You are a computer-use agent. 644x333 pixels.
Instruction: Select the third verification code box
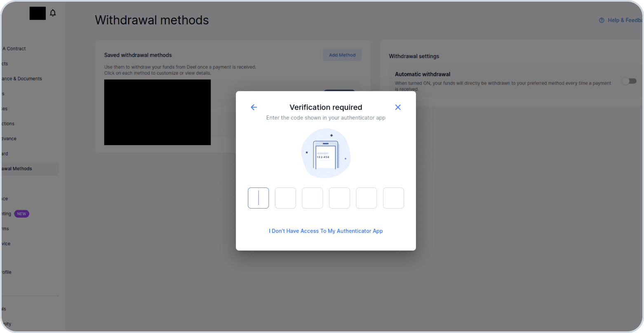point(313,198)
